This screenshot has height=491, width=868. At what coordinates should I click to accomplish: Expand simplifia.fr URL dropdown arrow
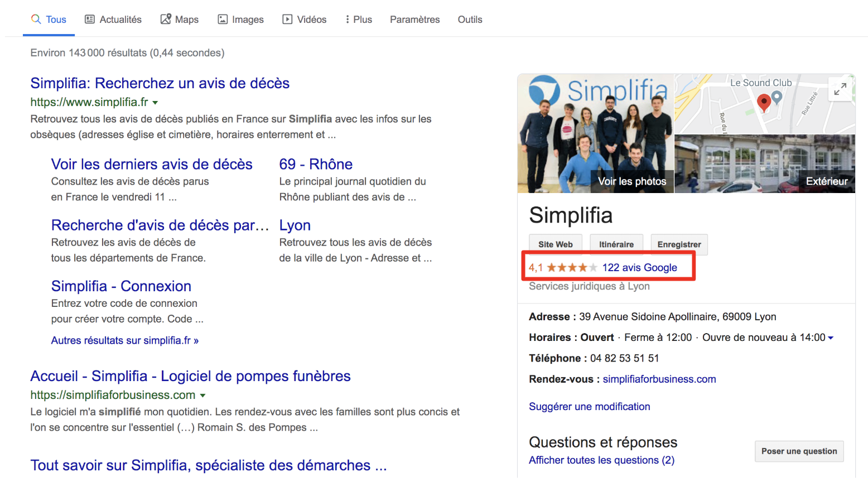click(x=155, y=103)
